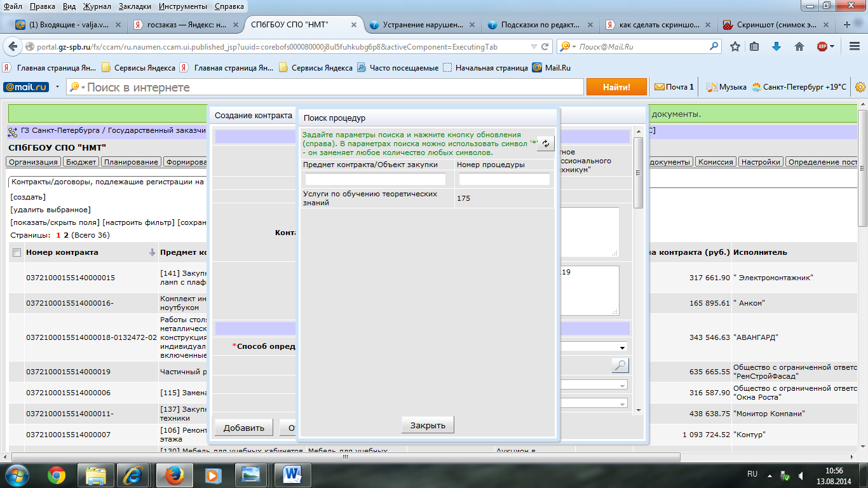Viewport: 868px width, 488px height.
Task: Click [настроить фильтр] link
Action: pyautogui.click(x=139, y=222)
